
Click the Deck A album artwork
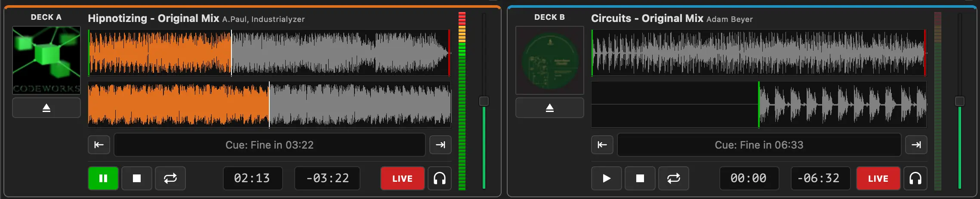coord(46,60)
